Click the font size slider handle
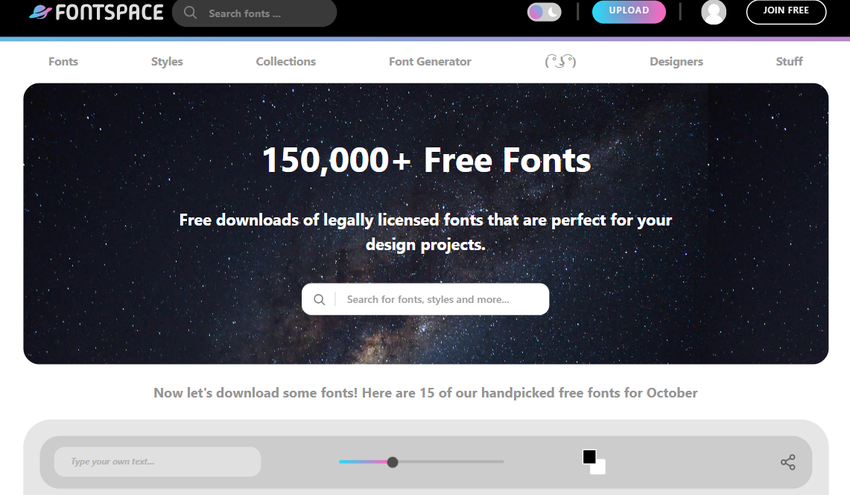The height and width of the screenshot is (495, 850). click(392, 462)
